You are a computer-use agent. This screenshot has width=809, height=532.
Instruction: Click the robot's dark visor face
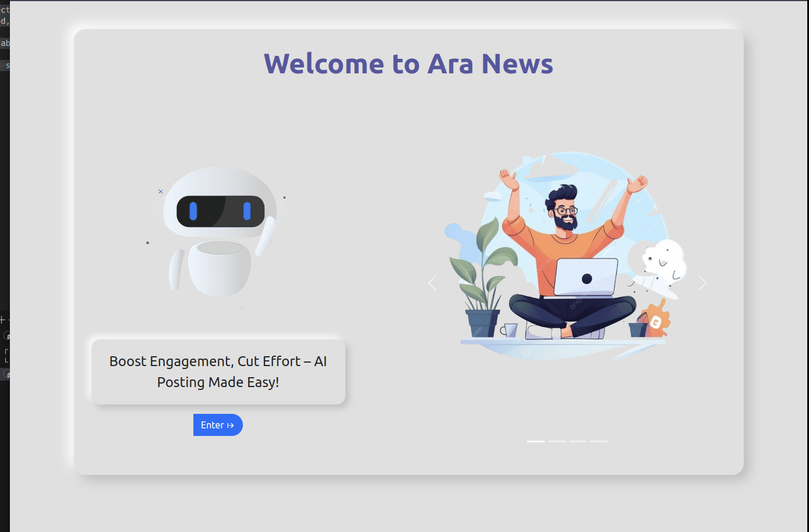point(221,211)
